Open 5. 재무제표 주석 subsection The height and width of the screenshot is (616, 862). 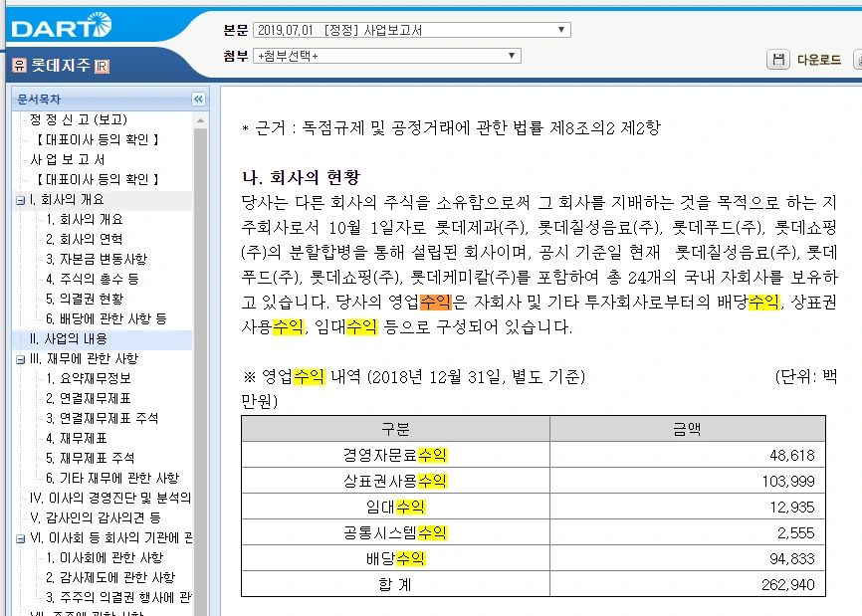click(91, 459)
